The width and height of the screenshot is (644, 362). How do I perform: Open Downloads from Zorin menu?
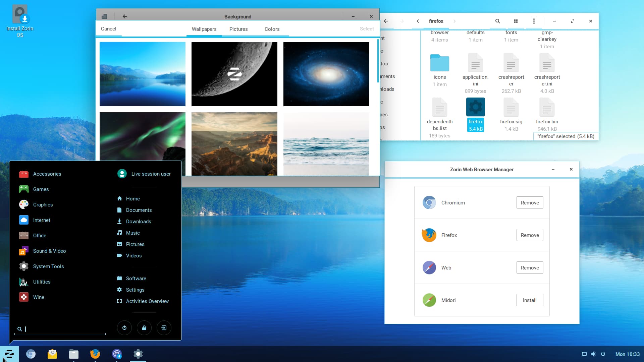[134, 222]
